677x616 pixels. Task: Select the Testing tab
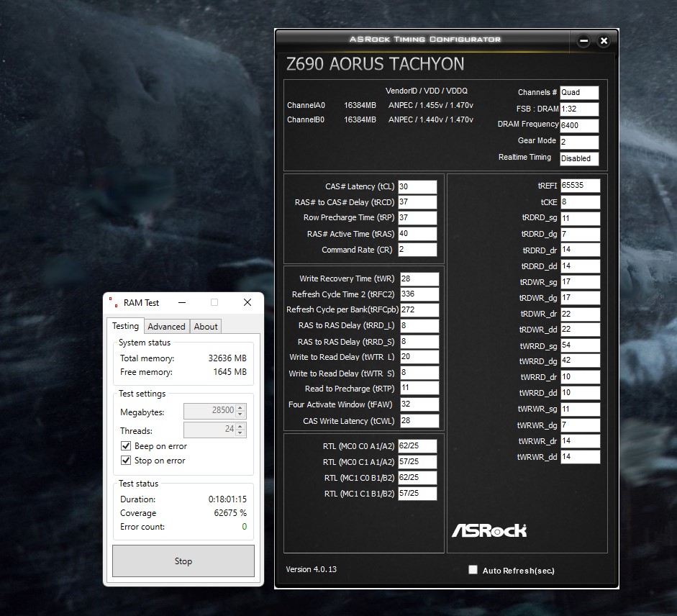click(x=125, y=326)
